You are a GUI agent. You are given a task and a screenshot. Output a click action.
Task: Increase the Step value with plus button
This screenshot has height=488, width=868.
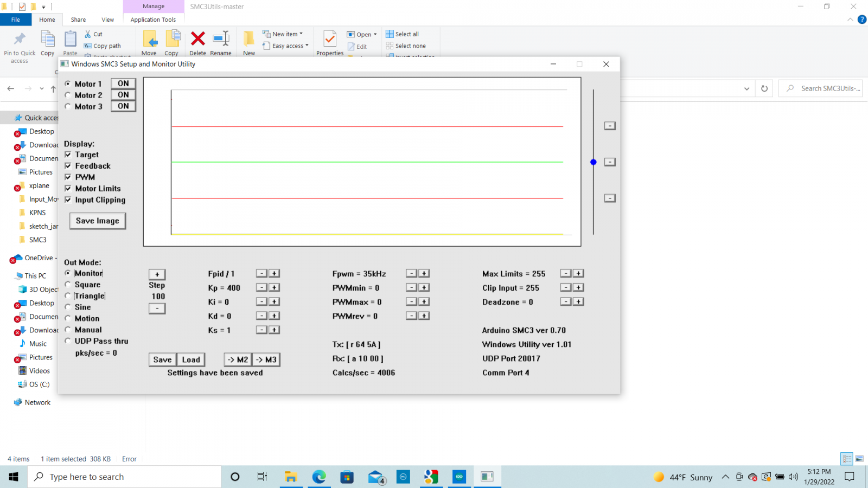(157, 274)
